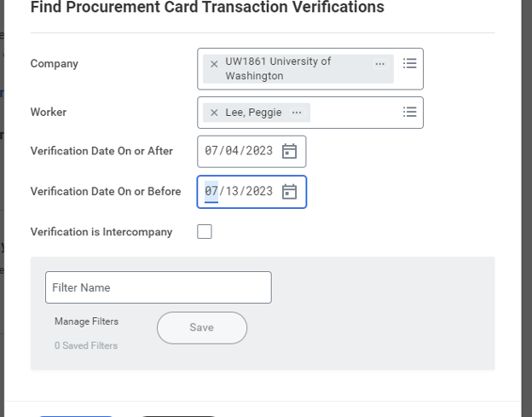The height and width of the screenshot is (417, 532).
Task: Select year 2023 in On or Before date
Action: coord(259,191)
